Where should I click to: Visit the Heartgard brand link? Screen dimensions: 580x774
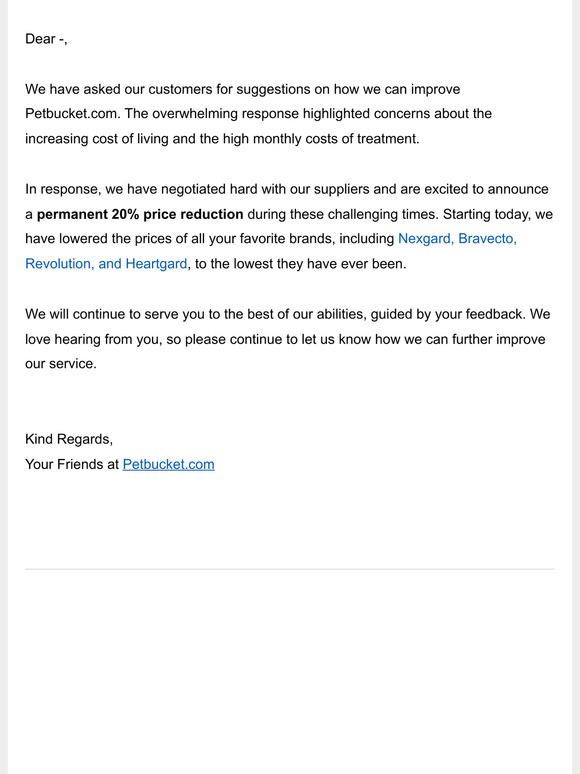click(x=156, y=264)
